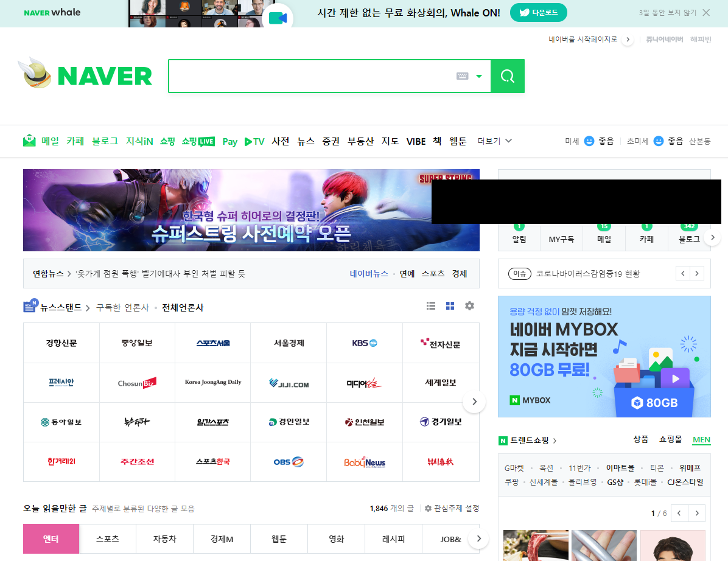Image resolution: width=728 pixels, height=561 pixels.
Task: Expand the search autocomplete dropdown arrow
Action: coord(479,76)
